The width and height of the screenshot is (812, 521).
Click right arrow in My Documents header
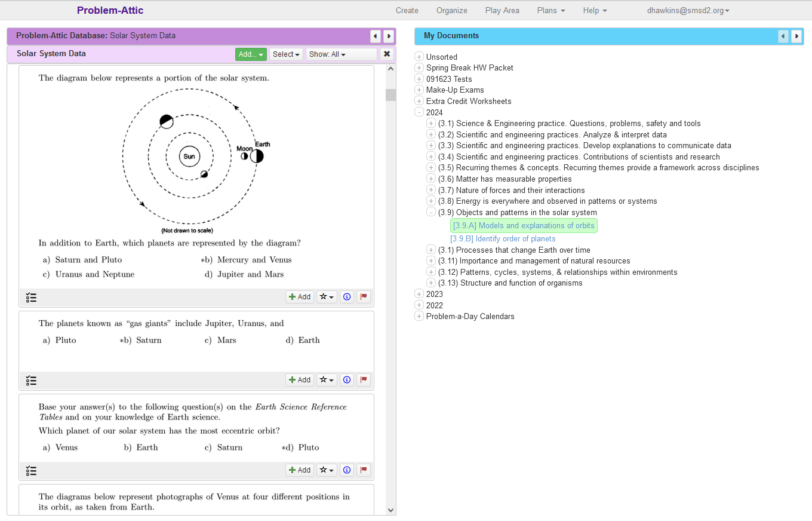(796, 36)
